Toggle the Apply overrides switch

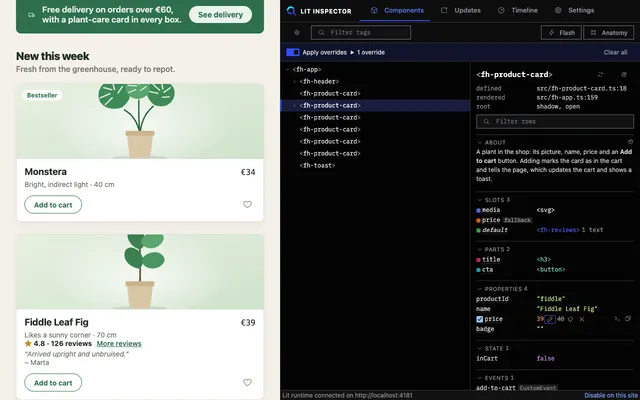pyautogui.click(x=293, y=52)
